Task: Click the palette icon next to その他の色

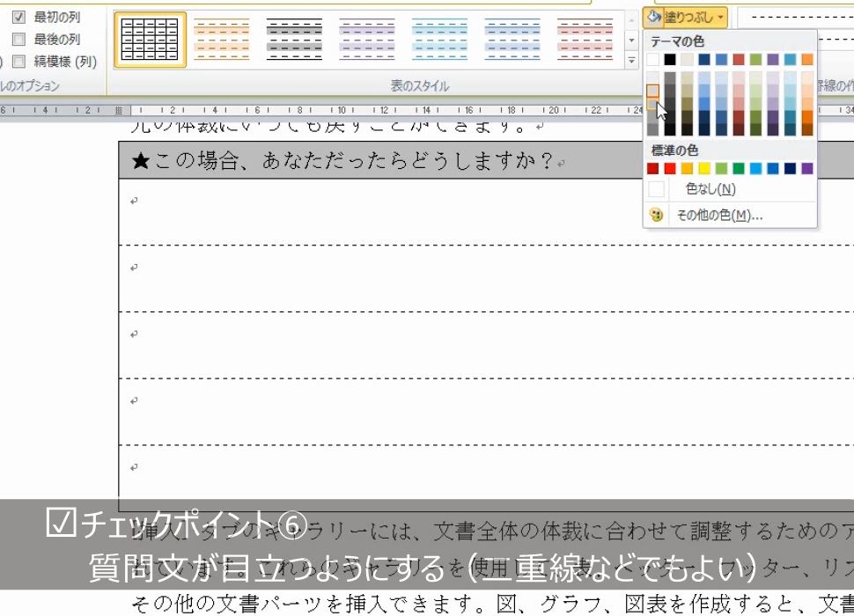Action: click(656, 215)
